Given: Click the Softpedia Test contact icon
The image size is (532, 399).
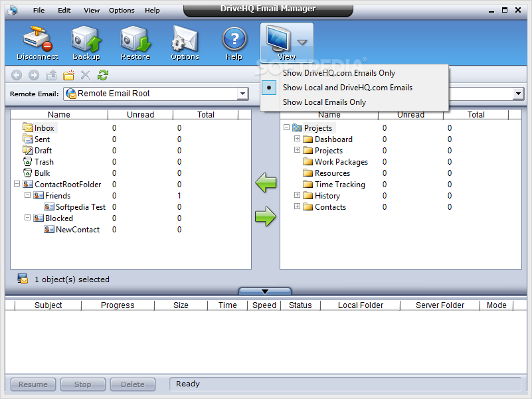Looking at the screenshot, I should pos(49,206).
